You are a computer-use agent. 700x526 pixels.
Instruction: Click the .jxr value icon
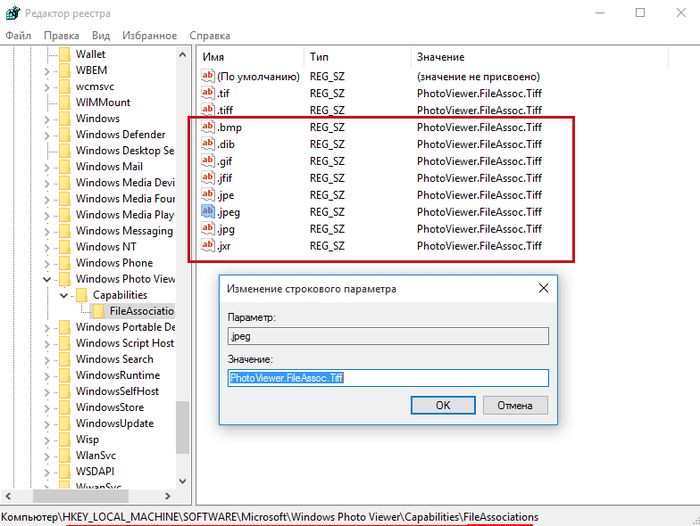(208, 245)
